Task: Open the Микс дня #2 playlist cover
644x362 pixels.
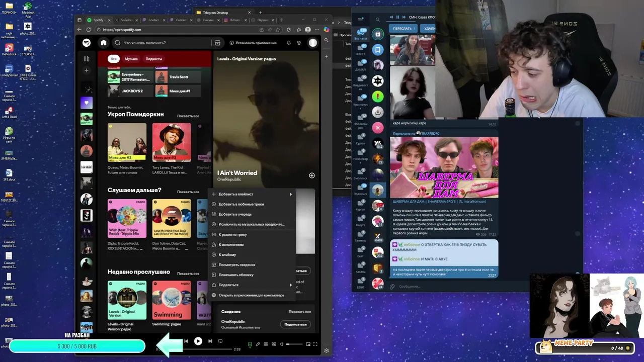Action: click(127, 142)
